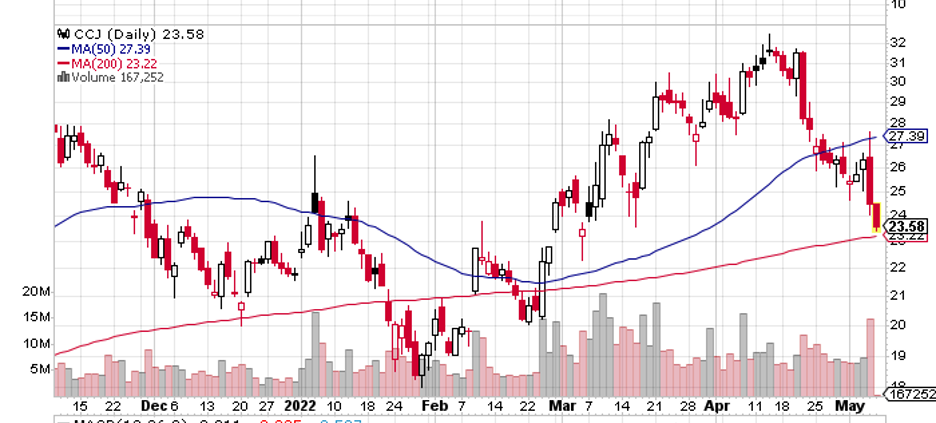Click the 25 price axis label on right
The image size is (936, 423).
click(x=898, y=191)
